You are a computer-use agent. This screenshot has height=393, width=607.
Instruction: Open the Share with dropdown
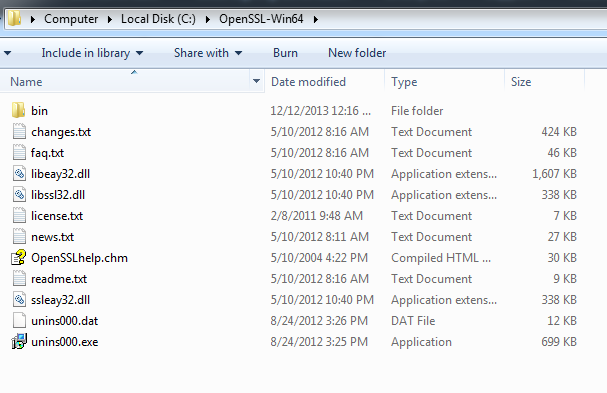(x=208, y=53)
